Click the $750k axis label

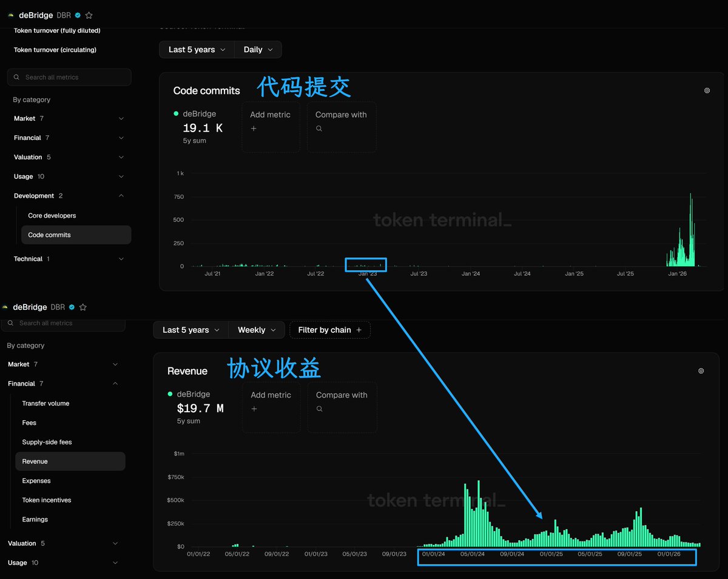[176, 477]
